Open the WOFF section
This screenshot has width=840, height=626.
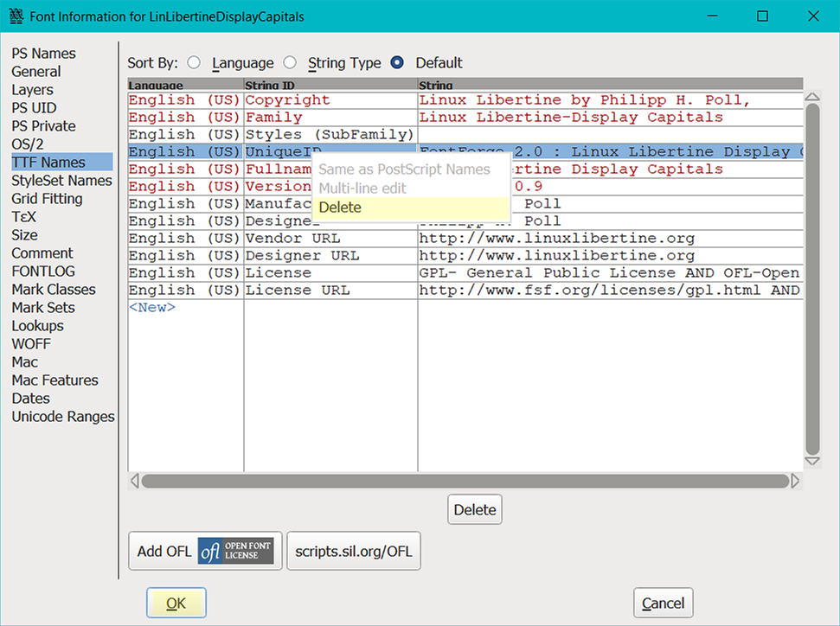(x=31, y=344)
